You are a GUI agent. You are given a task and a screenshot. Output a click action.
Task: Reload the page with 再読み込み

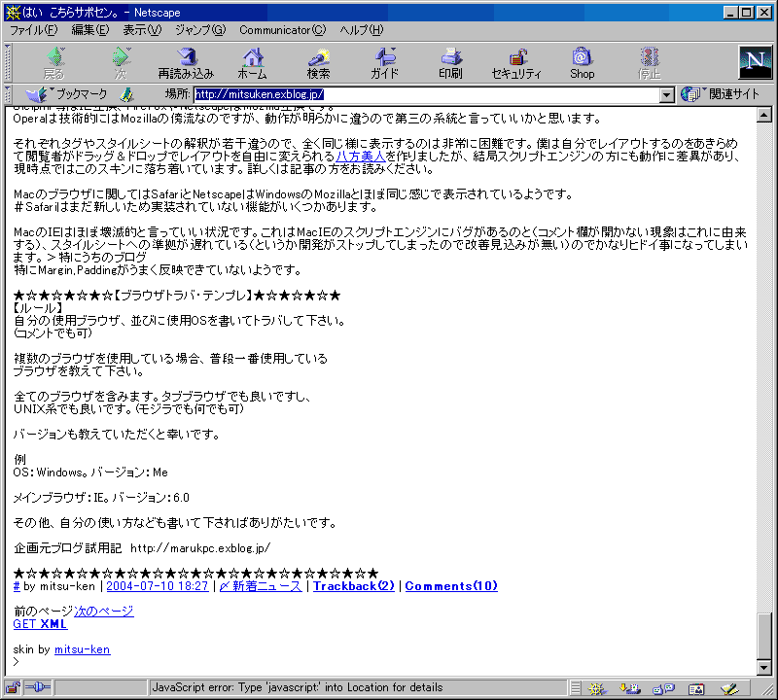[x=186, y=63]
